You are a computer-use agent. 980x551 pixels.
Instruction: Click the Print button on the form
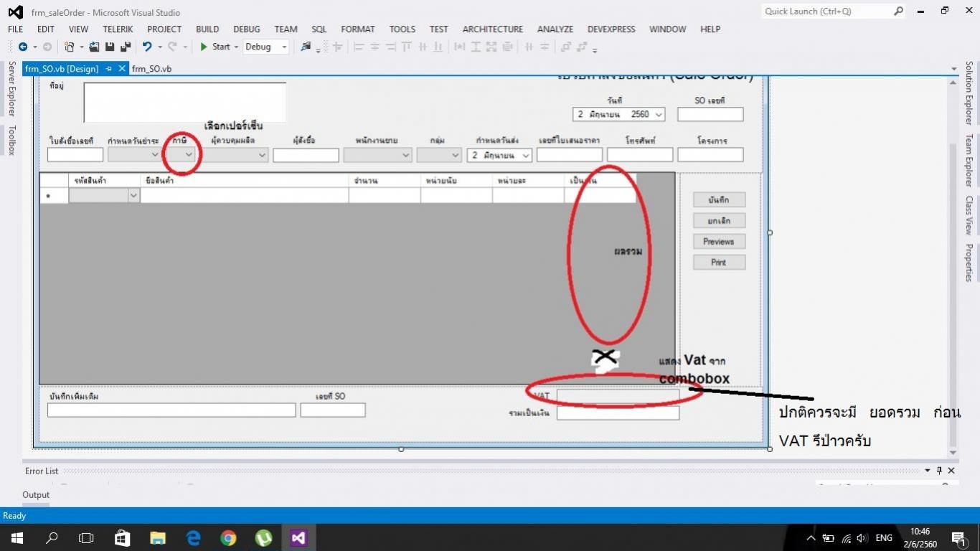(x=720, y=262)
